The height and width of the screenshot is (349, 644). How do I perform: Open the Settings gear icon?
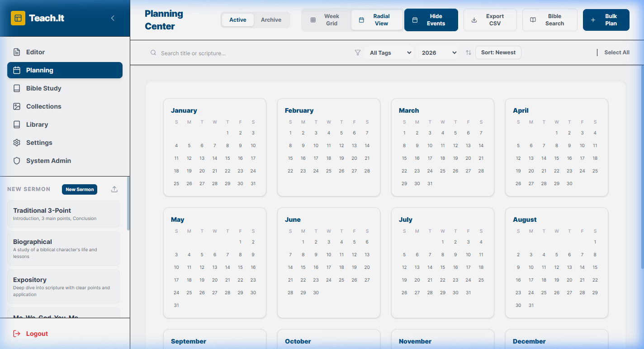tap(17, 143)
